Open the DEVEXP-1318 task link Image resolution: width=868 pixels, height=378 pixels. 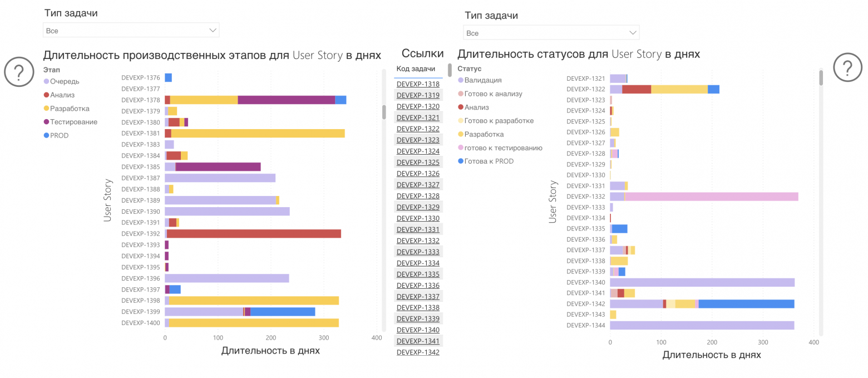tap(418, 84)
